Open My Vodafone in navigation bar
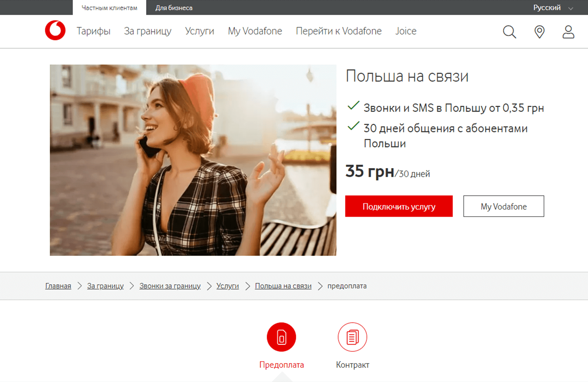 [255, 31]
